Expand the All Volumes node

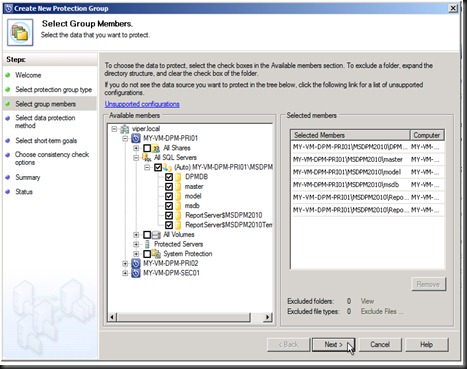tap(136, 235)
